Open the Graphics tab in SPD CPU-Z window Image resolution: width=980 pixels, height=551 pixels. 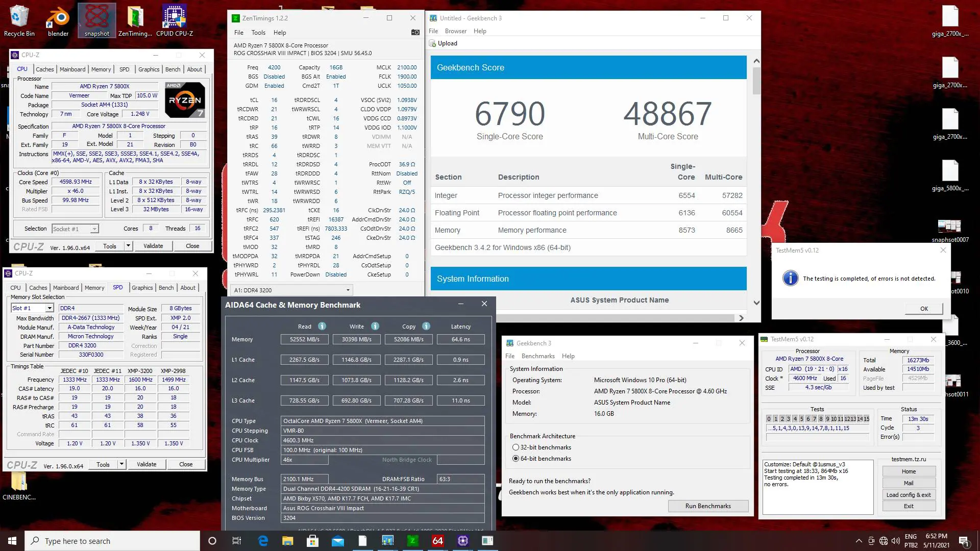pos(142,288)
